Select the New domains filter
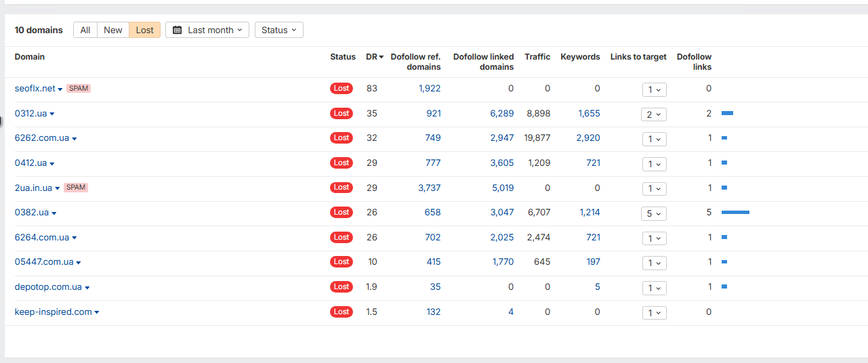The image size is (868, 363). [113, 30]
